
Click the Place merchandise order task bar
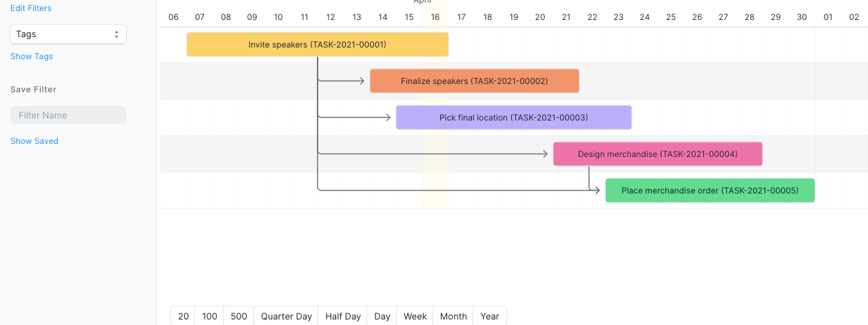[x=710, y=191]
